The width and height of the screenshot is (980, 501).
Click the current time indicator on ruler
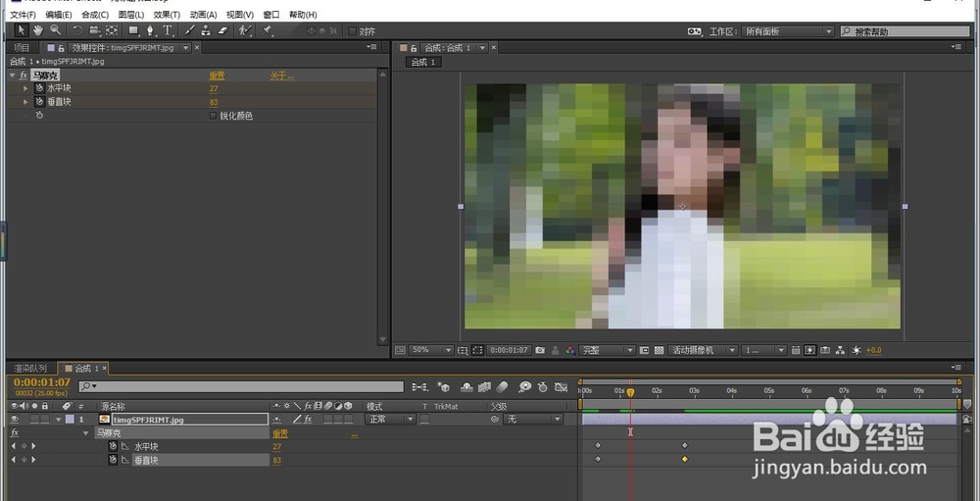click(630, 392)
